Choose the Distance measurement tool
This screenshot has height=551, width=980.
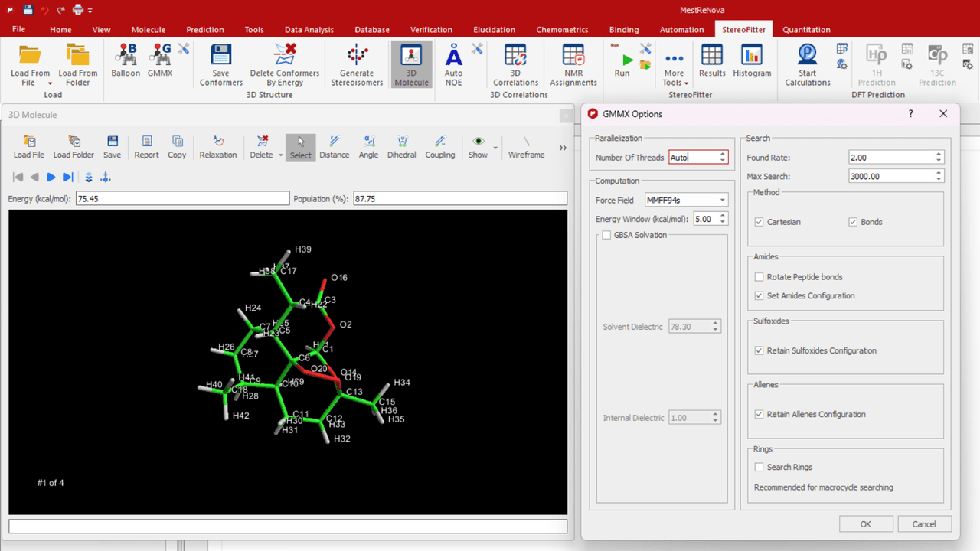tap(335, 147)
